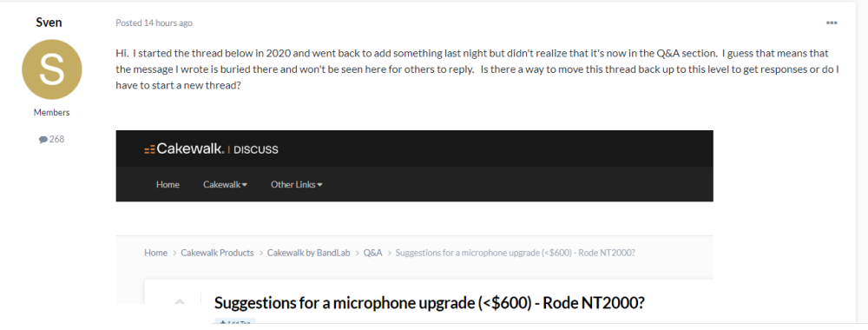Open the Sven username profile link
868x330 pixels.
[x=49, y=23]
